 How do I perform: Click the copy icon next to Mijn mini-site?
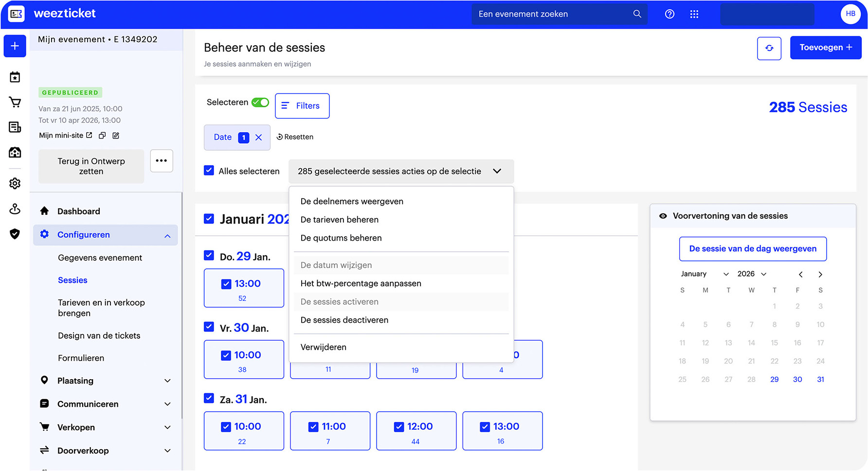click(102, 135)
